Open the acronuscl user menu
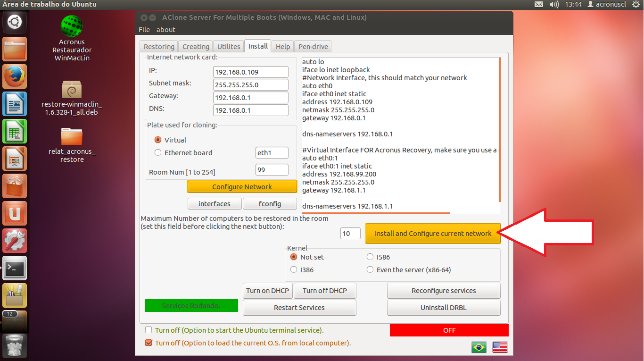The height and width of the screenshot is (361, 644). pyautogui.click(x=606, y=4)
